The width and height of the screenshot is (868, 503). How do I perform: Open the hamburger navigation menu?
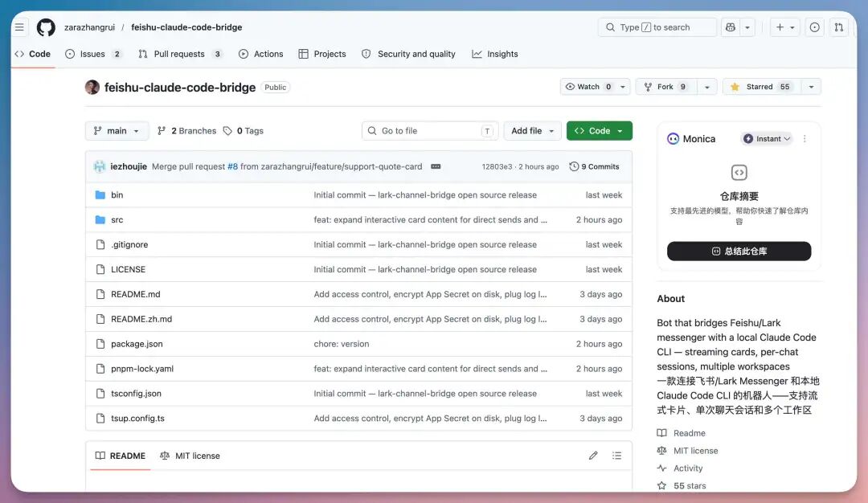[x=19, y=27]
